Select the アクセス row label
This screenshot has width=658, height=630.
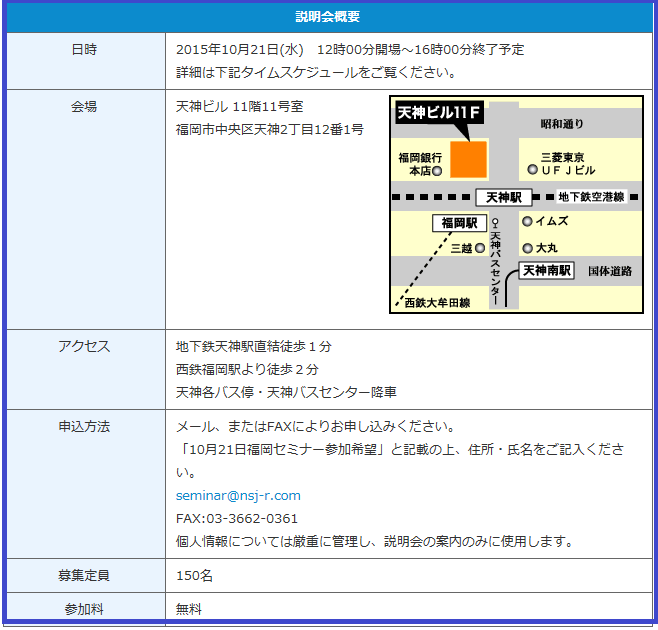[x=84, y=346]
